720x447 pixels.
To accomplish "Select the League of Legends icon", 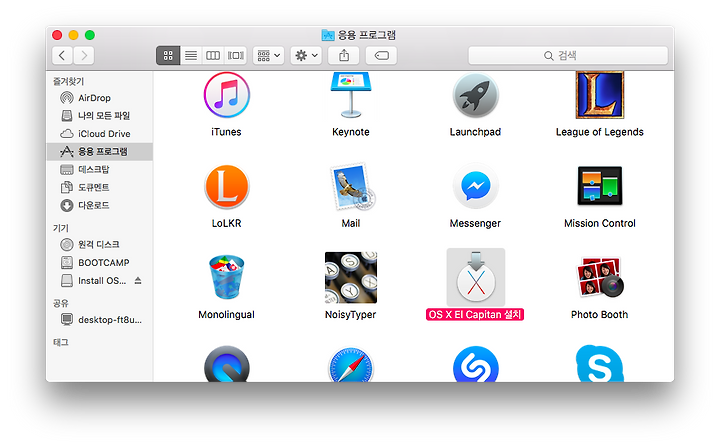I will tap(600, 95).
